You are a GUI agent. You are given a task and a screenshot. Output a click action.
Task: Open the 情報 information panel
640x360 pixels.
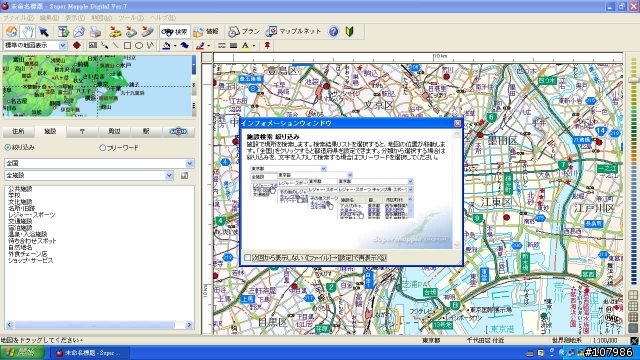(206, 31)
